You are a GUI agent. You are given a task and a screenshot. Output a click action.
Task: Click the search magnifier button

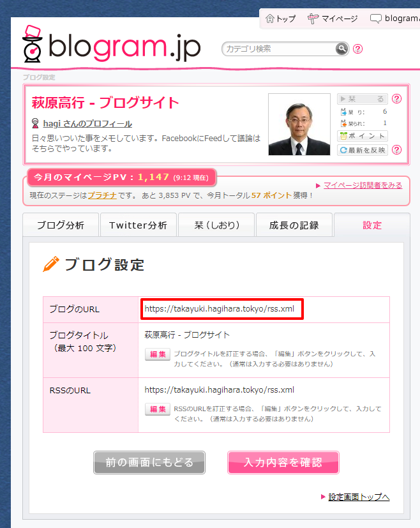coord(341,49)
